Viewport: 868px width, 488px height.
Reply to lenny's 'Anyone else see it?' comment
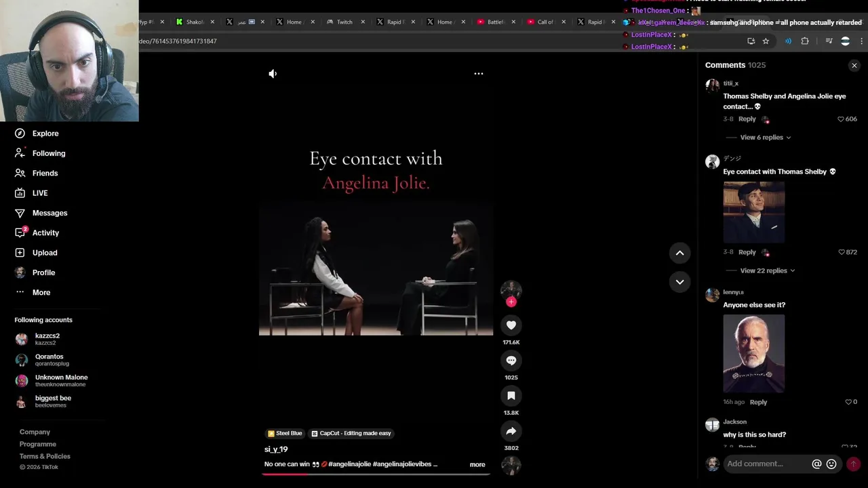point(758,403)
